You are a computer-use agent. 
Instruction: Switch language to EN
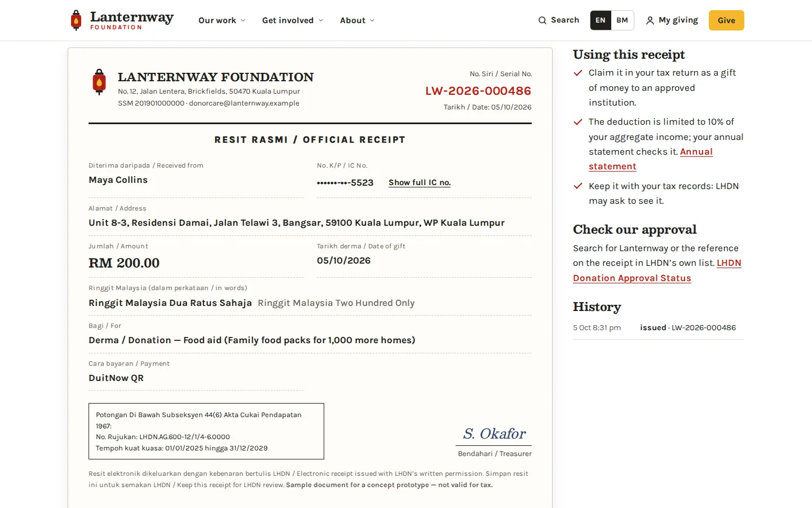(601, 20)
